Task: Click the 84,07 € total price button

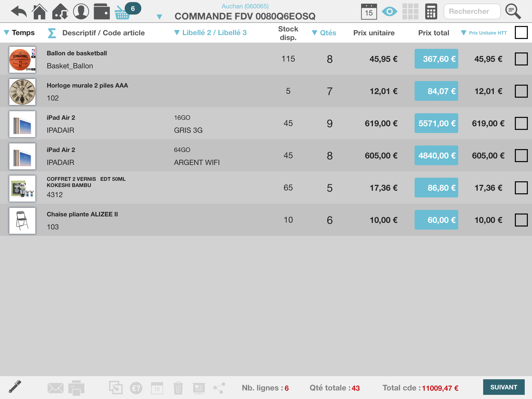Action: [436, 91]
